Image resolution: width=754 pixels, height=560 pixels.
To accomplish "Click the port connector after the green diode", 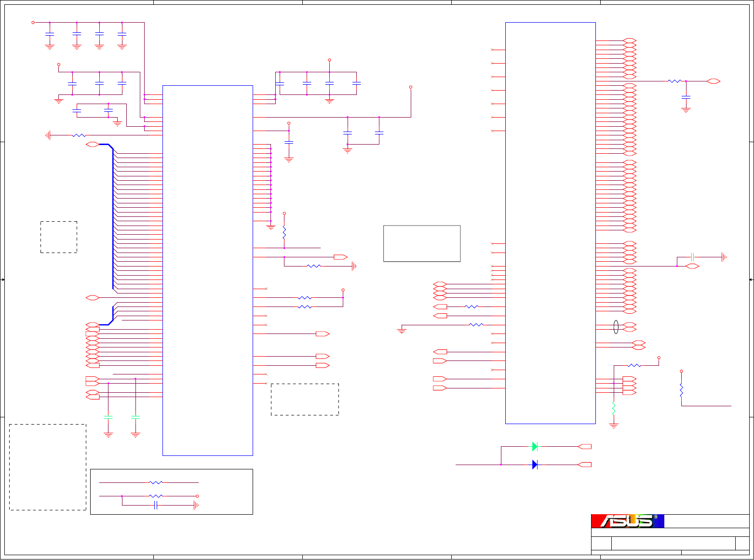I will click(x=585, y=447).
